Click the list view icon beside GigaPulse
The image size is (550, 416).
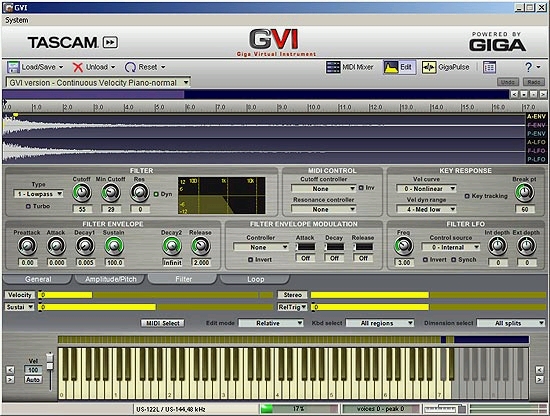click(489, 67)
